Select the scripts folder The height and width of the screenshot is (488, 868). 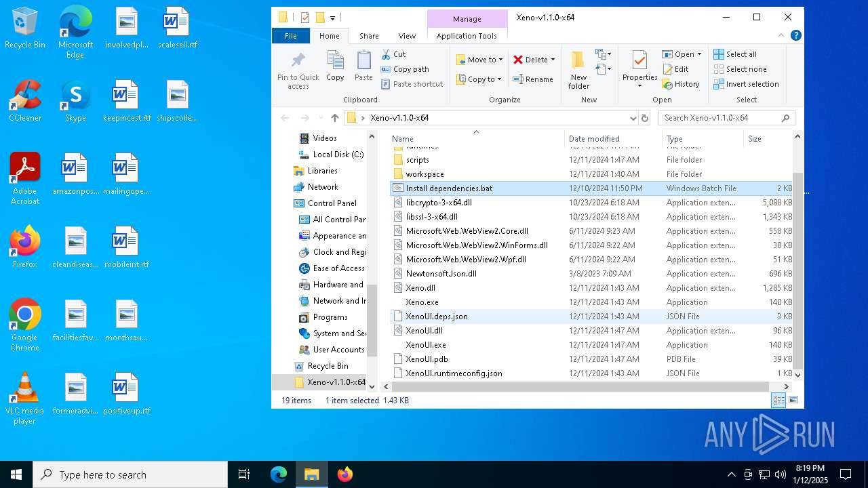pos(418,160)
